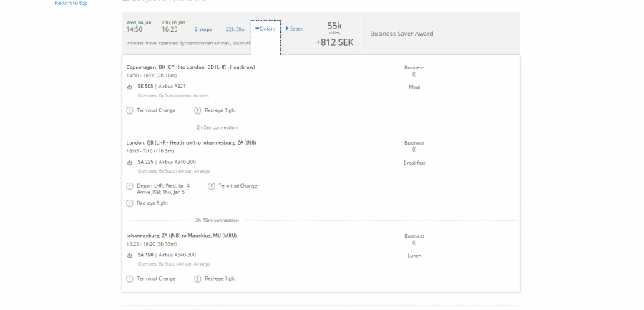The width and height of the screenshot is (644, 310).
Task: Click the SK 505 flight number
Action: click(145, 87)
